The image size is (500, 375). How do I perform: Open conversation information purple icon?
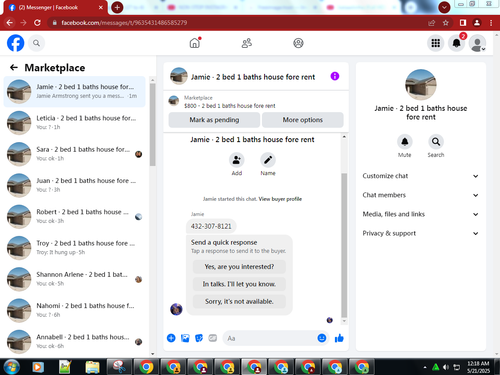tap(335, 76)
